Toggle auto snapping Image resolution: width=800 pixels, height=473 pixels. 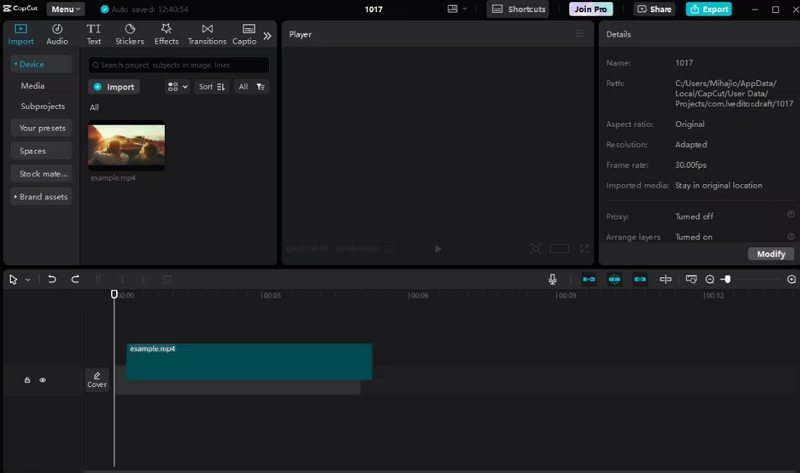click(614, 279)
